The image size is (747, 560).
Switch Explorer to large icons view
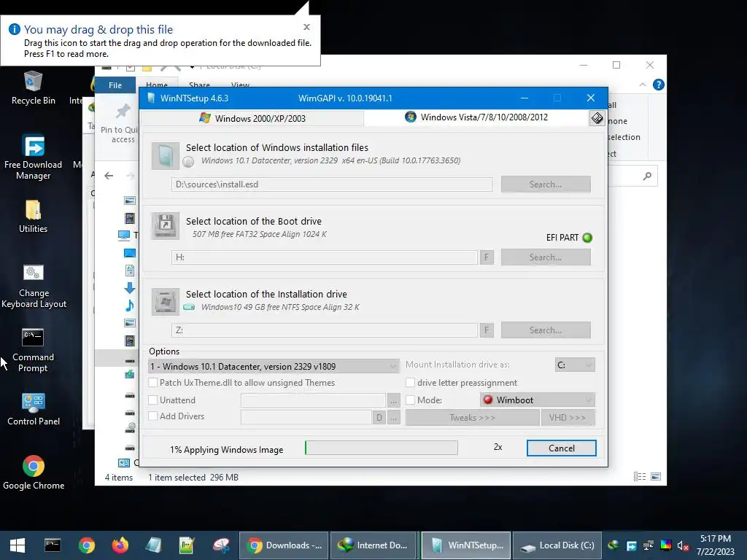pyautogui.click(x=656, y=477)
